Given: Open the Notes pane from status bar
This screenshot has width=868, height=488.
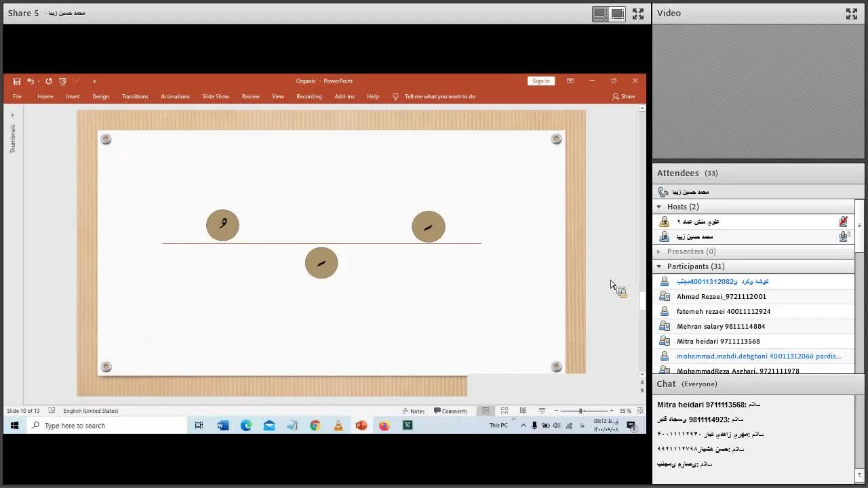Looking at the screenshot, I should coord(413,411).
